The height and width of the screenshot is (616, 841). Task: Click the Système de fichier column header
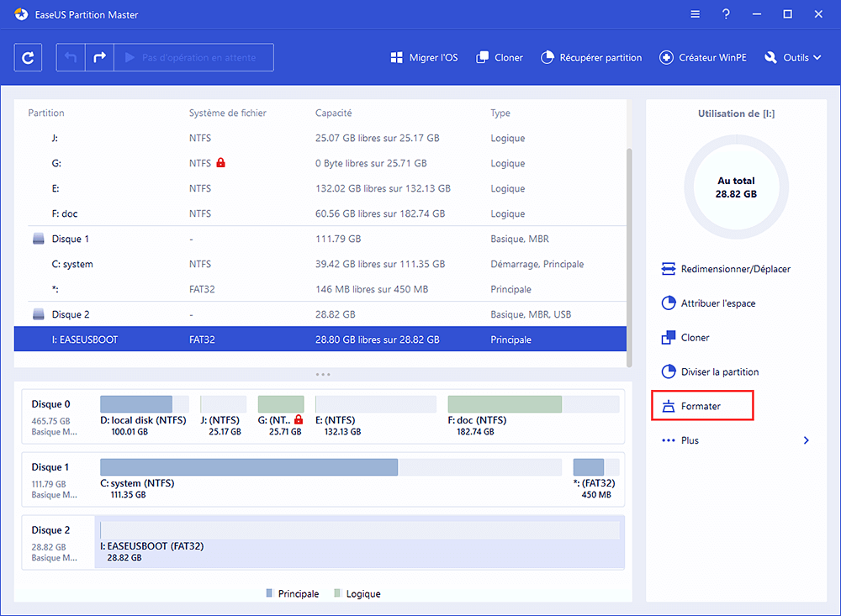(227, 113)
